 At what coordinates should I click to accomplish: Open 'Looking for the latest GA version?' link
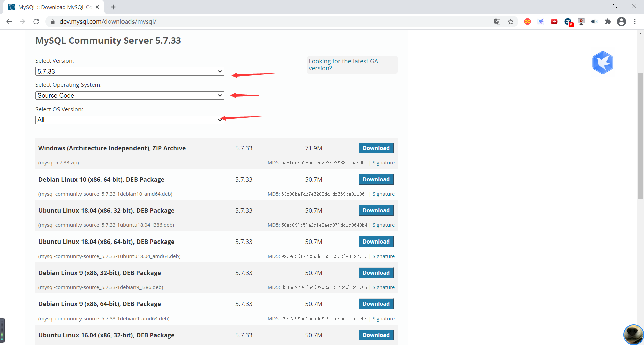[343, 65]
